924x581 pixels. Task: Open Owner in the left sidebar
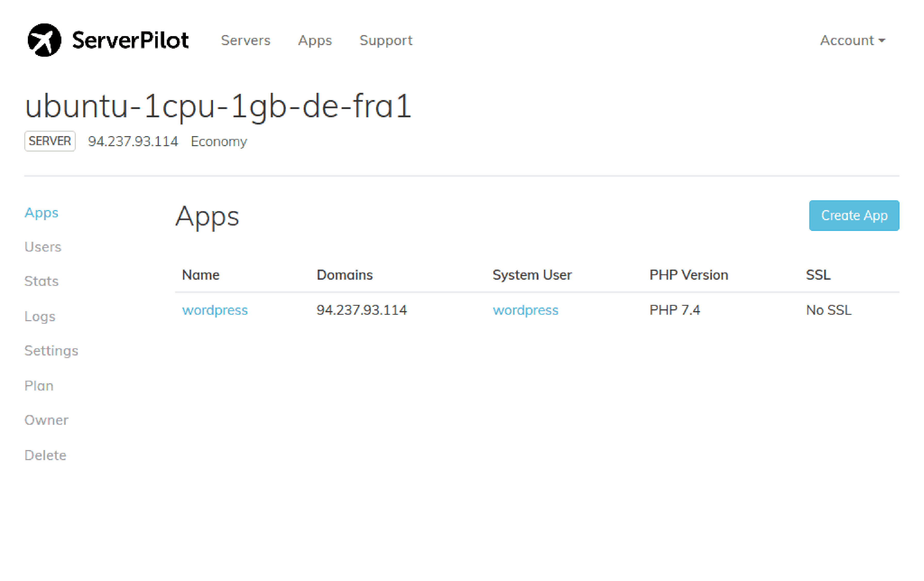pyautogui.click(x=46, y=420)
